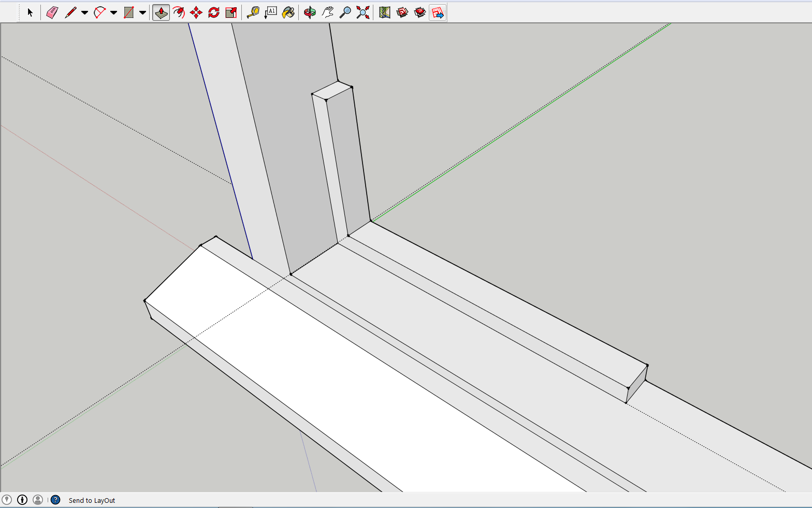Image resolution: width=812 pixels, height=508 pixels.
Task: Choose the Rotate tool
Action: [214, 12]
